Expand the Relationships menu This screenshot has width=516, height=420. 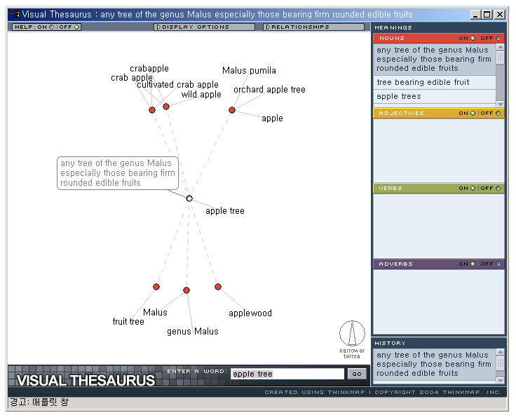click(313, 27)
